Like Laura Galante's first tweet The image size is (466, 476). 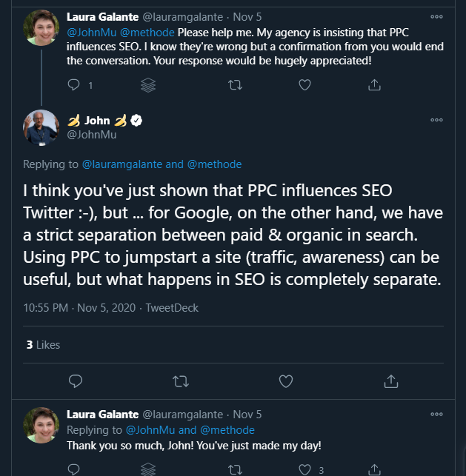(x=304, y=86)
